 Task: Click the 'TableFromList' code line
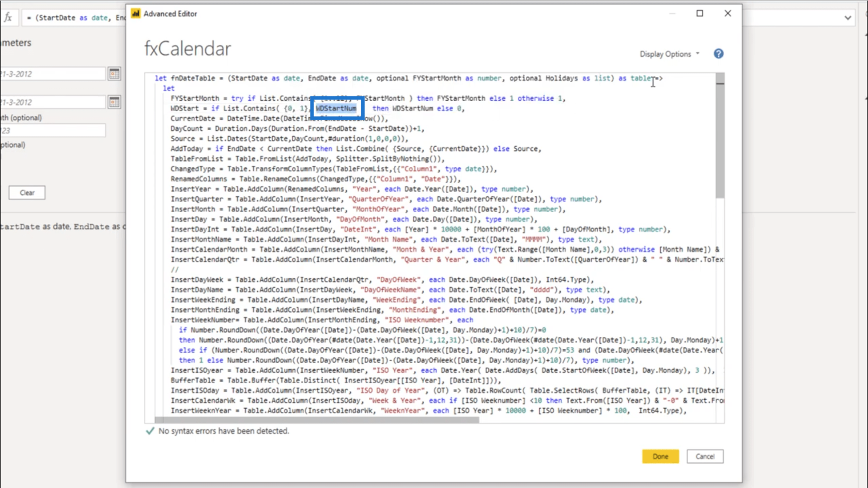pyautogui.click(x=307, y=159)
